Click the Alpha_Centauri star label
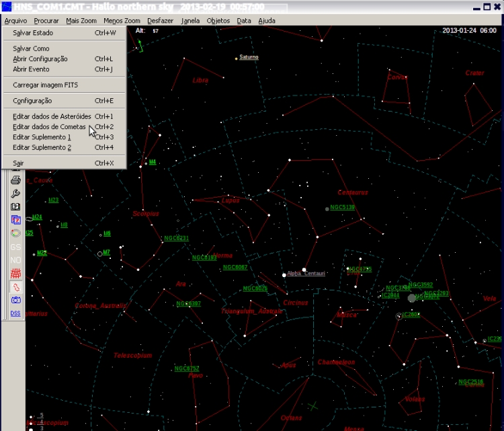The width and height of the screenshot is (504, 431). tap(306, 273)
